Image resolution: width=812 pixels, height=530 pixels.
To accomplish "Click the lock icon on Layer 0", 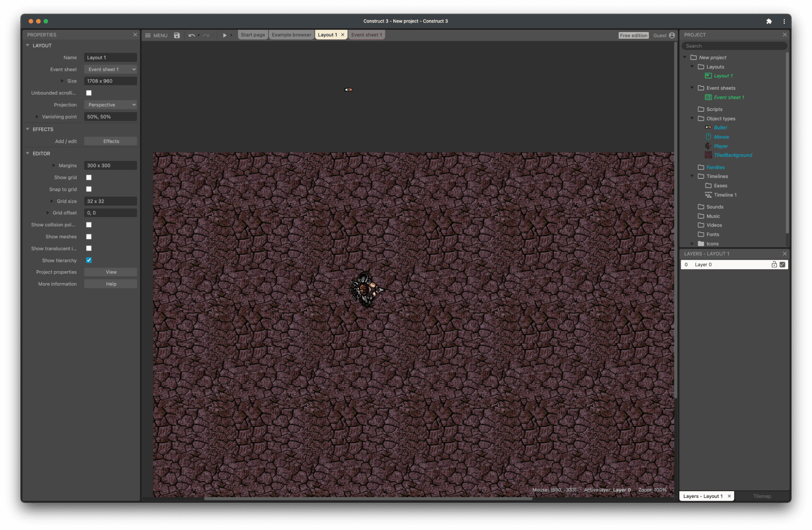I will [x=774, y=264].
